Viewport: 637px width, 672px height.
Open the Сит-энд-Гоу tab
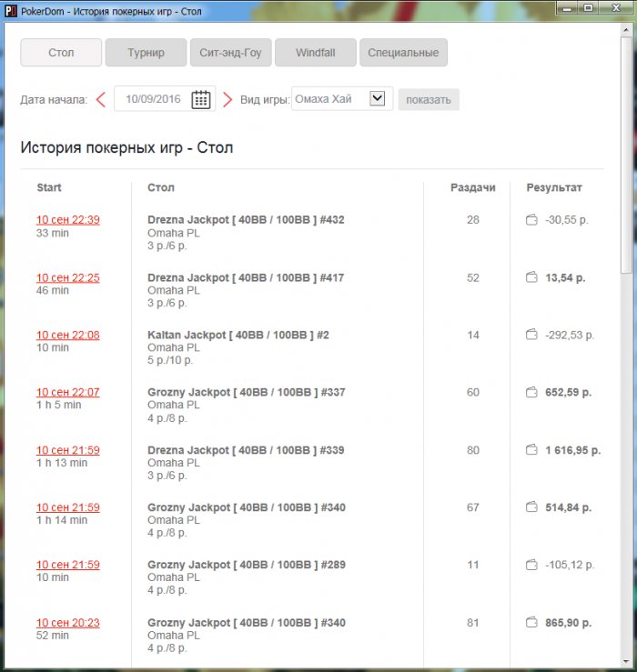click(x=231, y=52)
